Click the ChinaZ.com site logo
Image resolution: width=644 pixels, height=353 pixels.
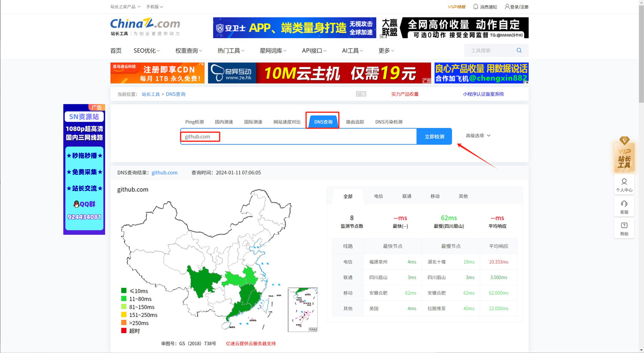(145, 27)
